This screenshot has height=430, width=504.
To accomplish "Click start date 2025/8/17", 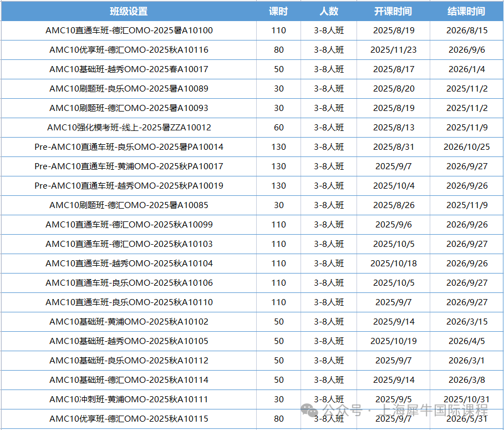I will coord(394,69).
